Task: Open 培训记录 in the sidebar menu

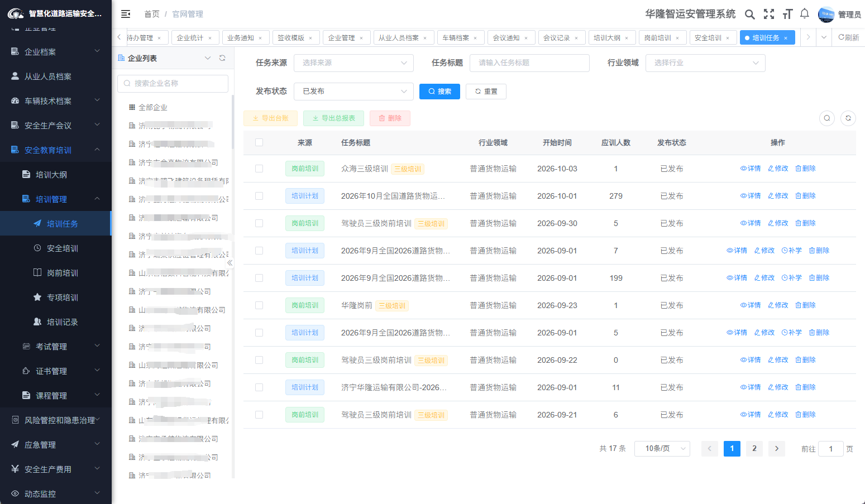Action: (x=56, y=322)
